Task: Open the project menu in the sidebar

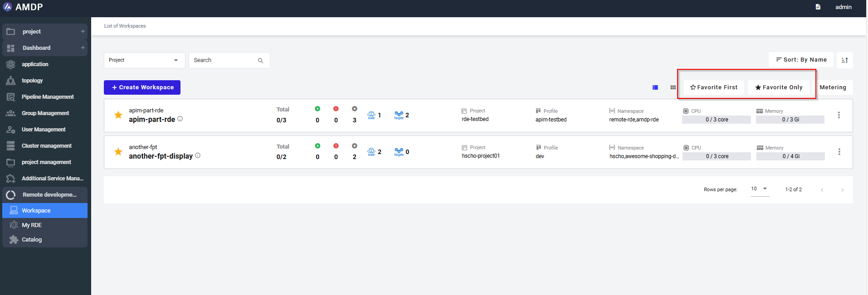Action: click(x=32, y=32)
